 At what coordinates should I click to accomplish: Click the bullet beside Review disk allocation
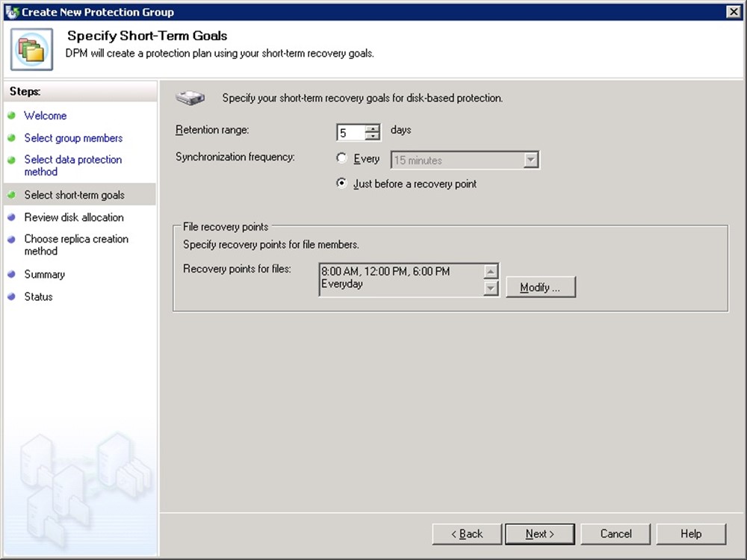click(11, 217)
